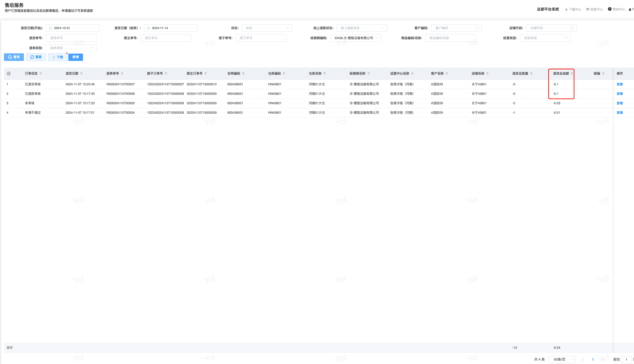Click the sort icon on 订单状态 column

[41, 74]
